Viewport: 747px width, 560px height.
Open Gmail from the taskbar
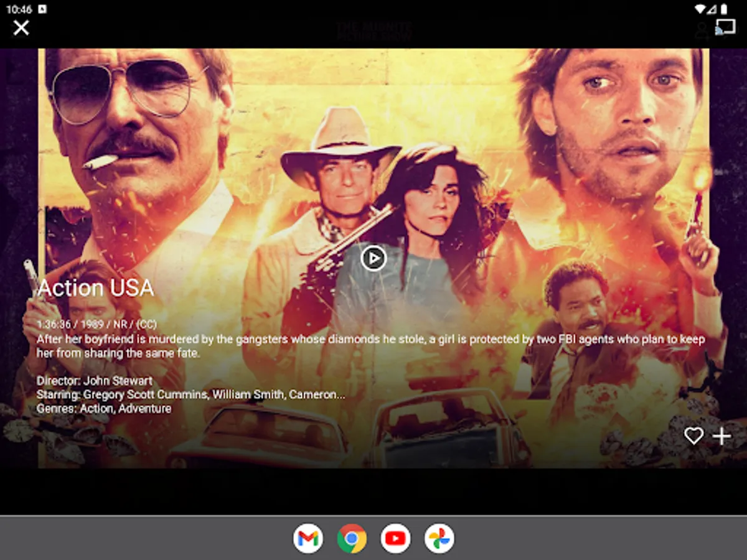tap(308, 538)
